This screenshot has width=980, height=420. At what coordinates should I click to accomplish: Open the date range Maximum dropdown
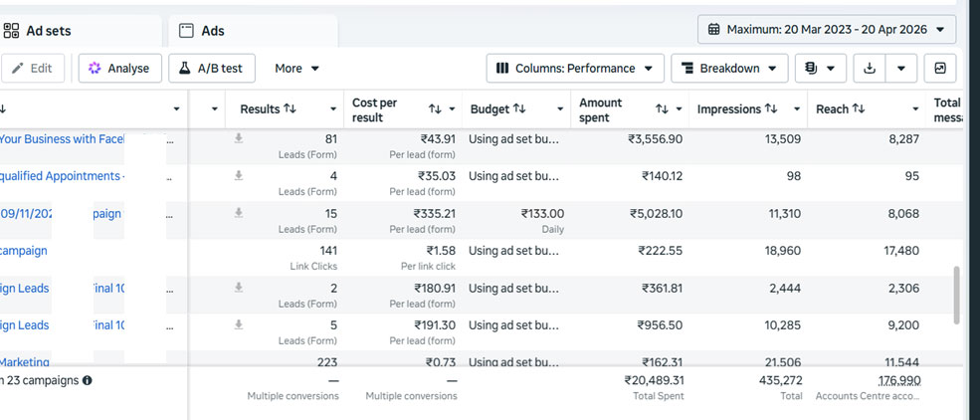click(x=827, y=29)
